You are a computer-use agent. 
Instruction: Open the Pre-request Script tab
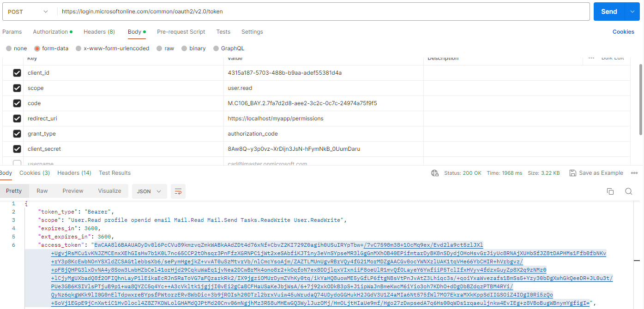[181, 32]
